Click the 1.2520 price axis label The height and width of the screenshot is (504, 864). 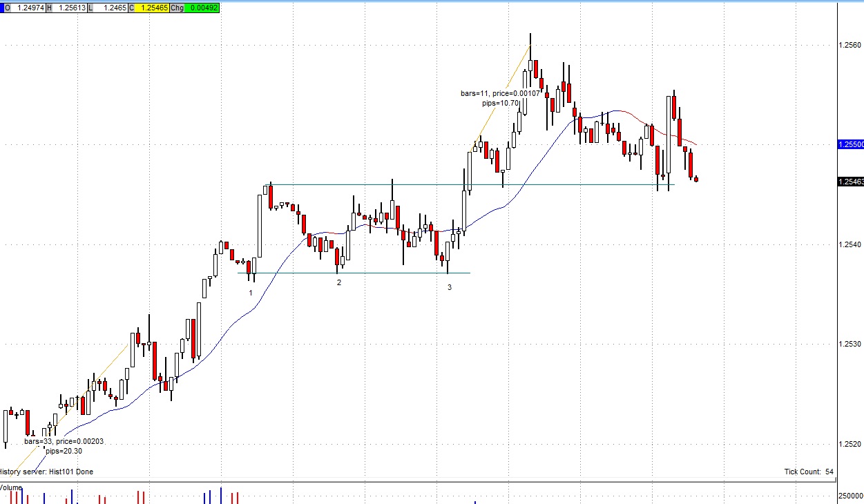[849, 444]
